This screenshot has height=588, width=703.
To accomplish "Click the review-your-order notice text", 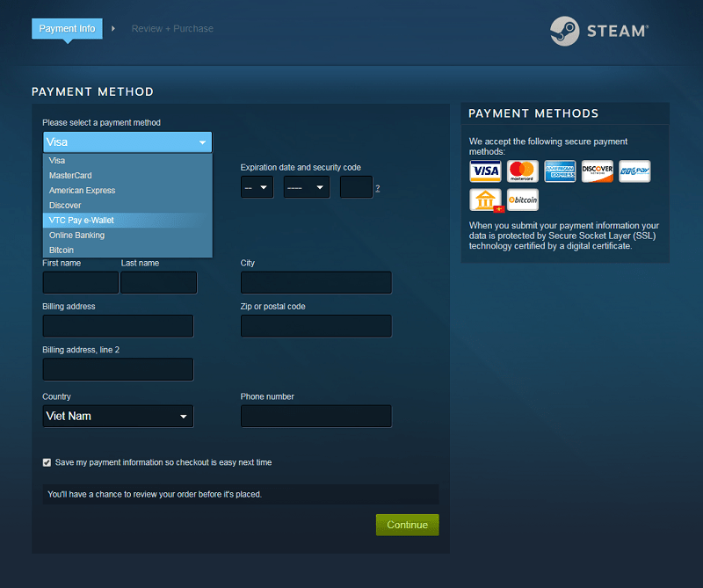I will [155, 494].
